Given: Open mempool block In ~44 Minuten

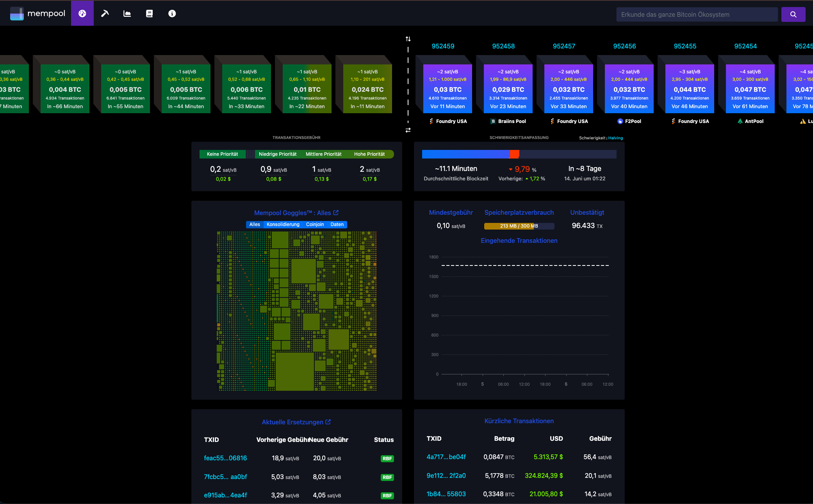Looking at the screenshot, I should 186,89.
